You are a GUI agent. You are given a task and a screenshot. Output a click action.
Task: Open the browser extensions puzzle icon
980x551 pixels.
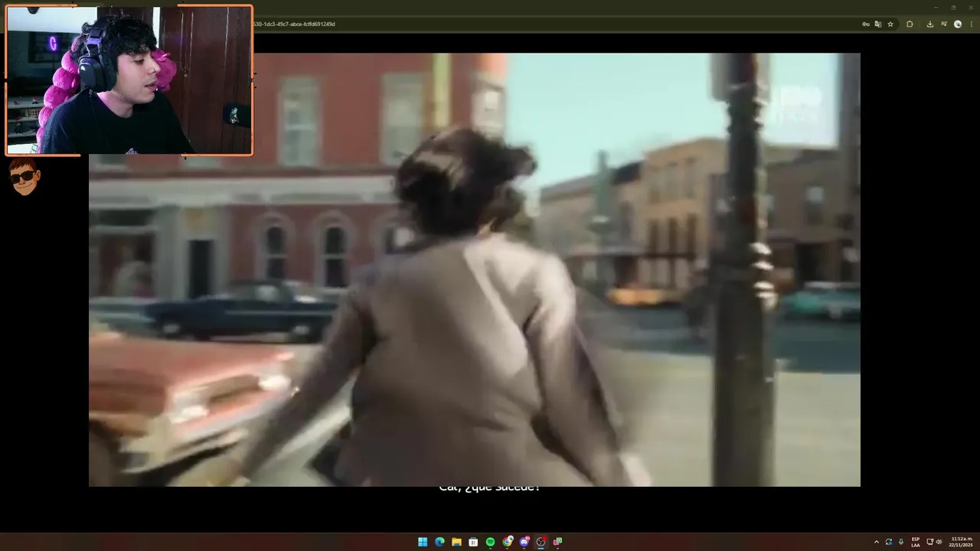click(910, 24)
